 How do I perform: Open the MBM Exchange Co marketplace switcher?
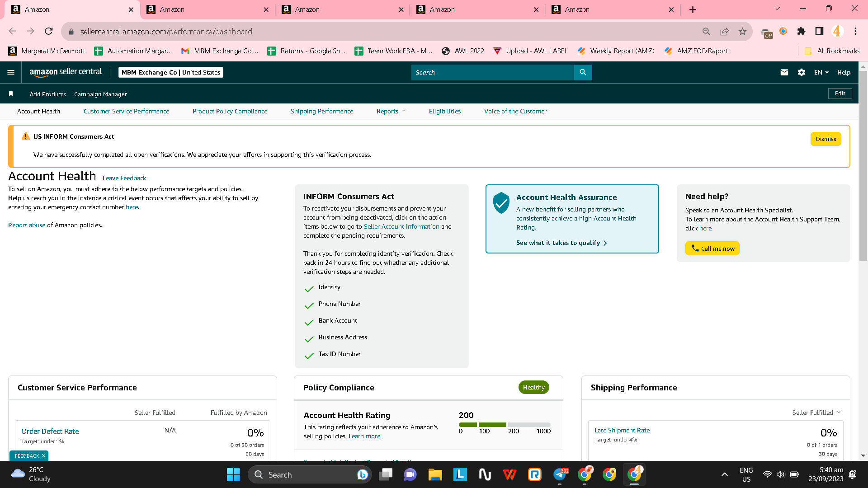point(171,72)
